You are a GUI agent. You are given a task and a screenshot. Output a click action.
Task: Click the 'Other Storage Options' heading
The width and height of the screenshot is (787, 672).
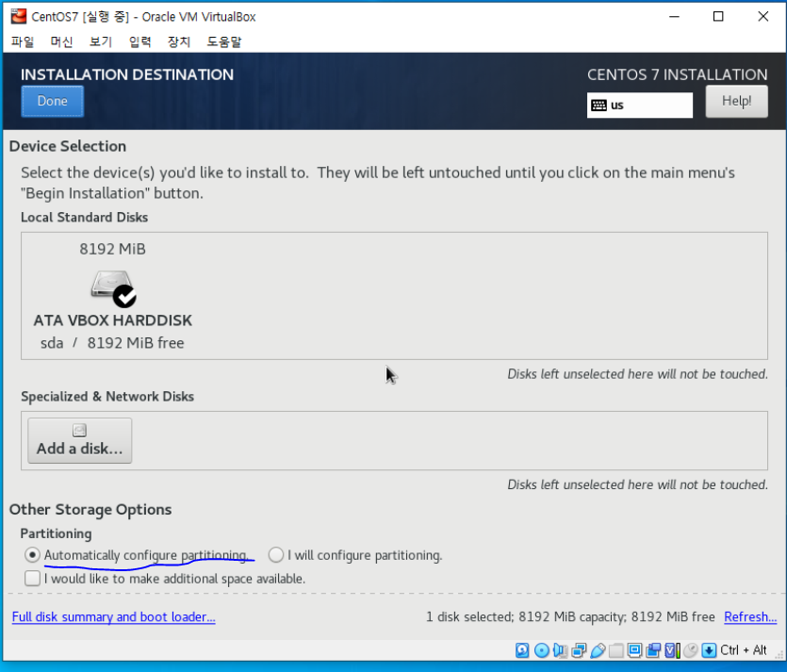click(90, 509)
